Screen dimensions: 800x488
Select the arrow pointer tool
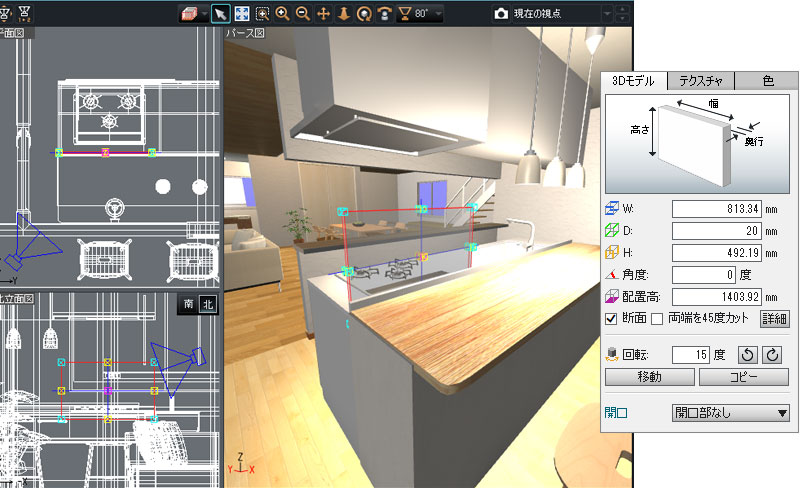point(221,15)
